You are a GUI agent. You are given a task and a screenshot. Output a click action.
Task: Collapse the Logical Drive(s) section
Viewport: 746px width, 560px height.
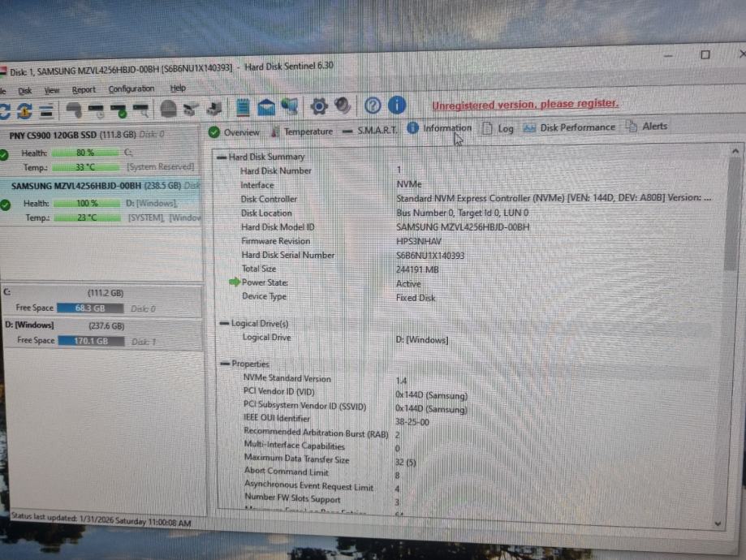(x=224, y=324)
